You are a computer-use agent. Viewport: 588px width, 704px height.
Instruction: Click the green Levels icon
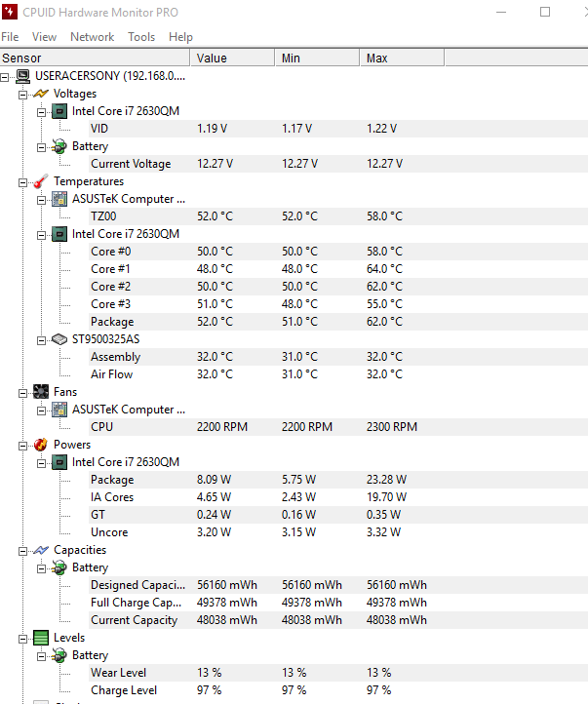tap(41, 638)
